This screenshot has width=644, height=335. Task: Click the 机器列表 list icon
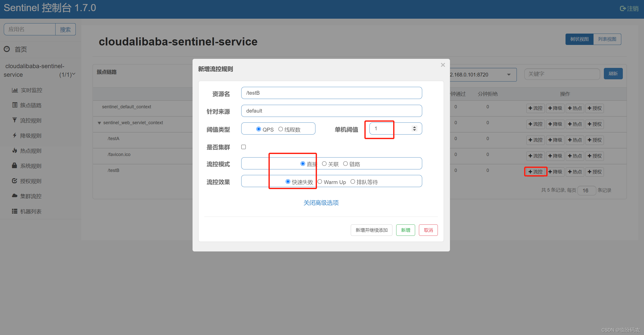(15, 211)
